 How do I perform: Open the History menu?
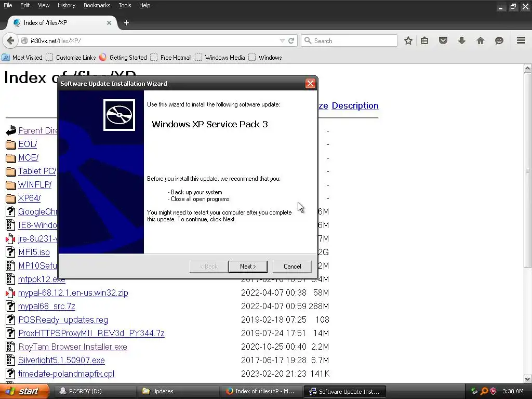pyautogui.click(x=66, y=5)
